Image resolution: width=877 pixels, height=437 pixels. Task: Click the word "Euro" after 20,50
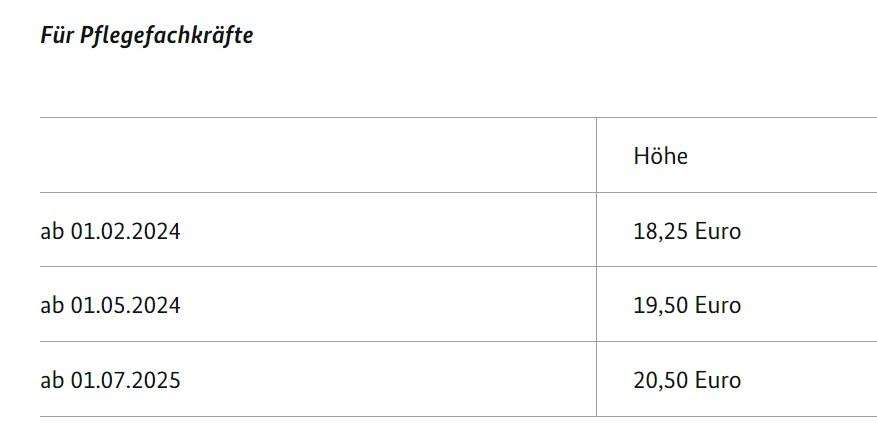click(x=718, y=380)
